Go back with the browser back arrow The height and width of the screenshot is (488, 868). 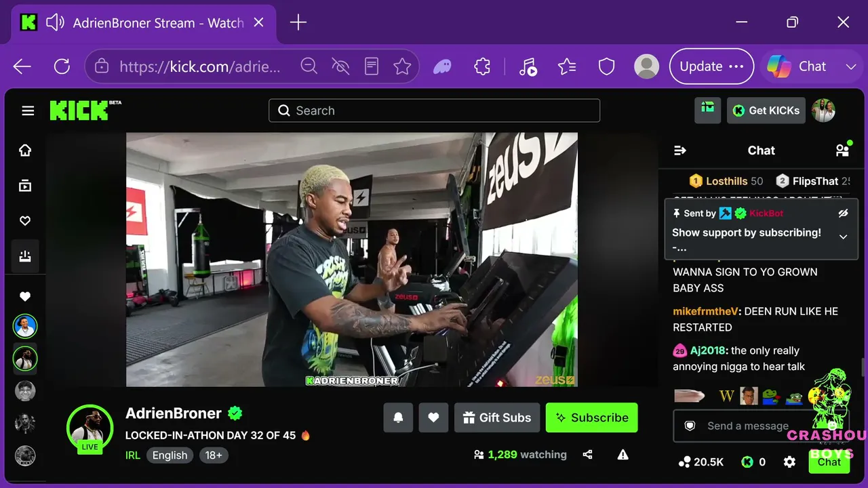pyautogui.click(x=22, y=66)
